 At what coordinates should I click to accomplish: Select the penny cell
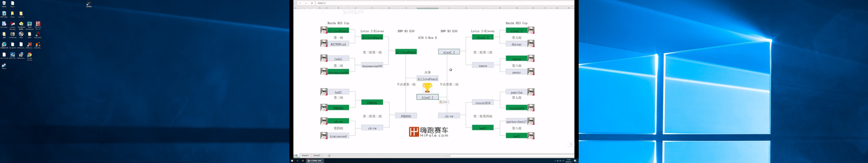click(x=517, y=72)
